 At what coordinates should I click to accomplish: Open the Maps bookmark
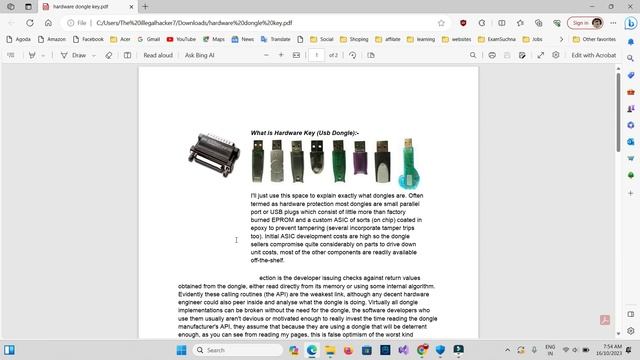coord(214,39)
